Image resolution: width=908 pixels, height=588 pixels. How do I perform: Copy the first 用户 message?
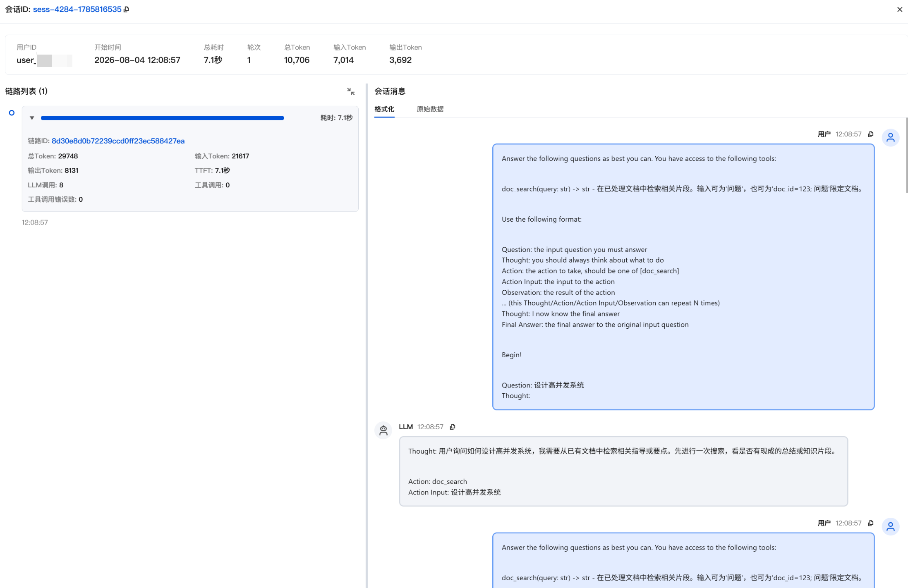(x=871, y=134)
